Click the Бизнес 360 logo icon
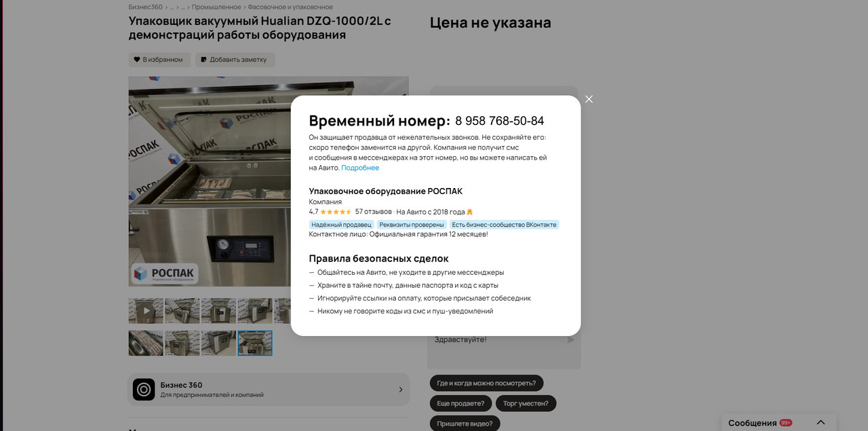This screenshot has height=431, width=868. (x=144, y=390)
